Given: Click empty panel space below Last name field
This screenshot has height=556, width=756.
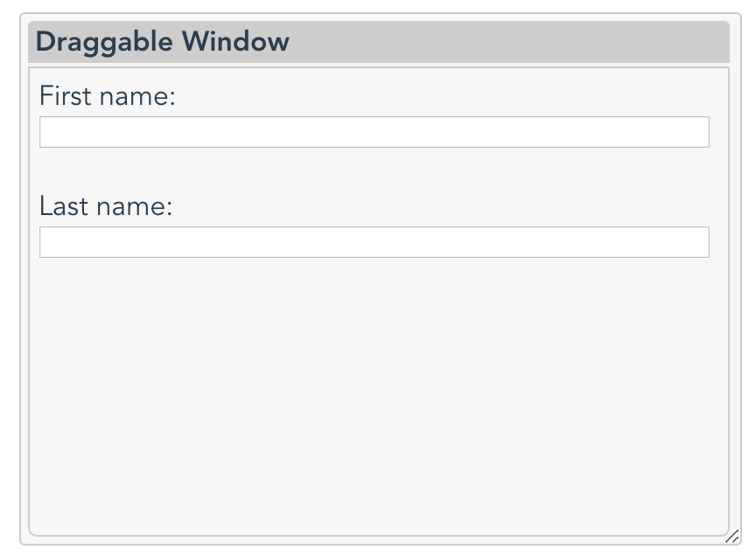Looking at the screenshot, I should click(379, 395).
